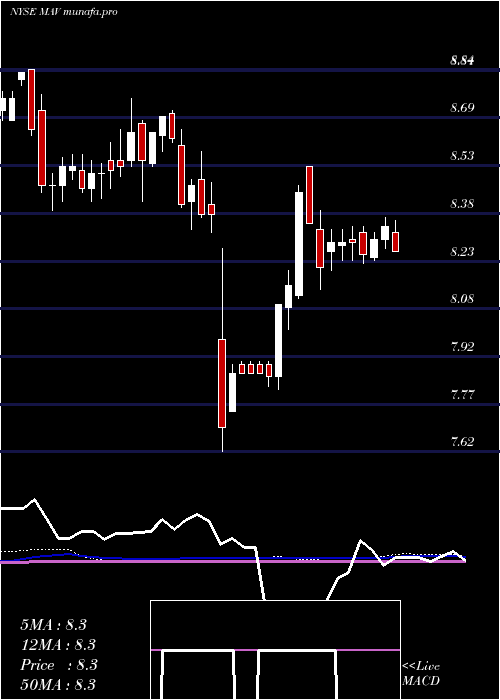Click the 50MA : 8.3 readout
This screenshot has height=700, width=500.
tap(58, 684)
